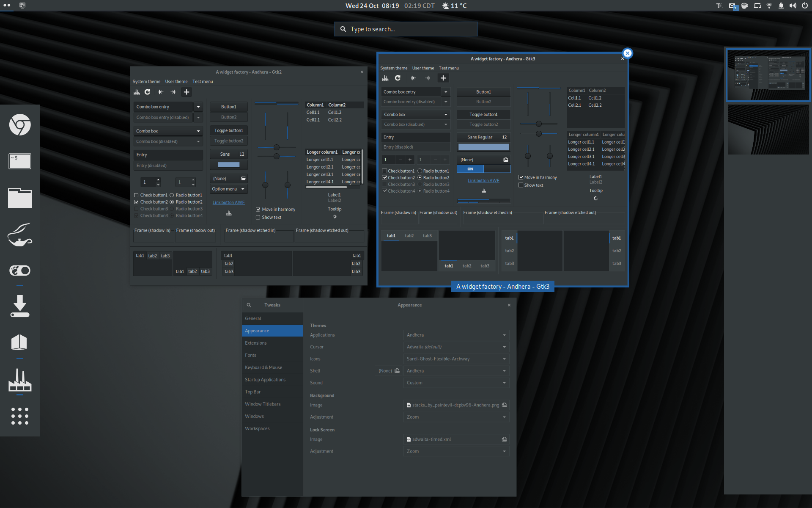Expand Option menu dropdown in Gtk2 window
This screenshot has width=812, height=508.
pos(229,189)
